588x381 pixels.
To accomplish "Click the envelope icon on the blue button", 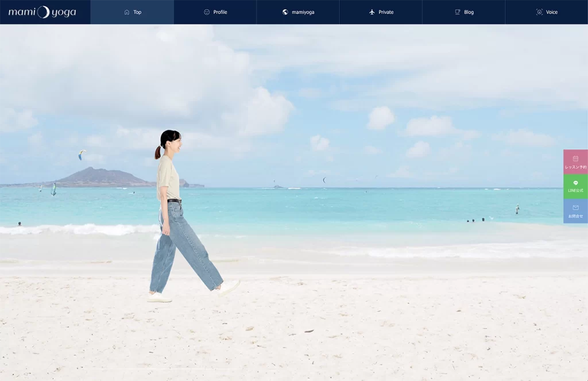I will (575, 207).
